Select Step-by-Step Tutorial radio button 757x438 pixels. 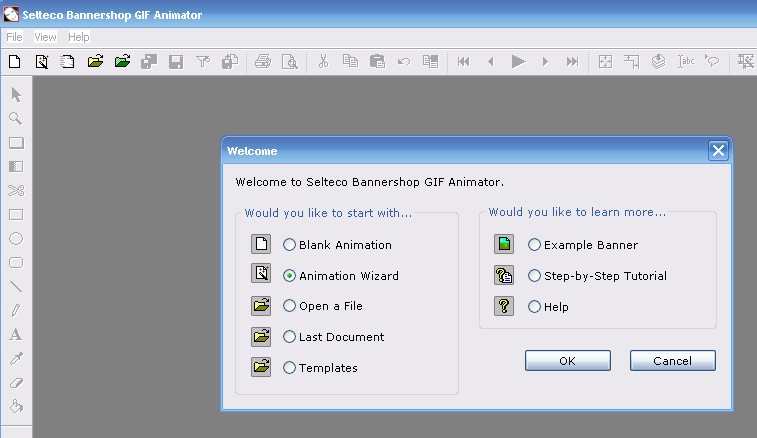[x=534, y=275]
